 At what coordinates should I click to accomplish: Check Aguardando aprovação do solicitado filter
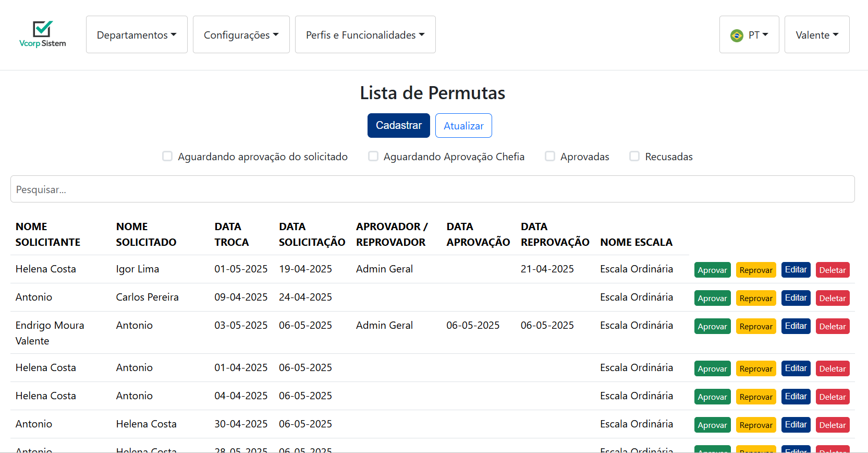(x=167, y=156)
